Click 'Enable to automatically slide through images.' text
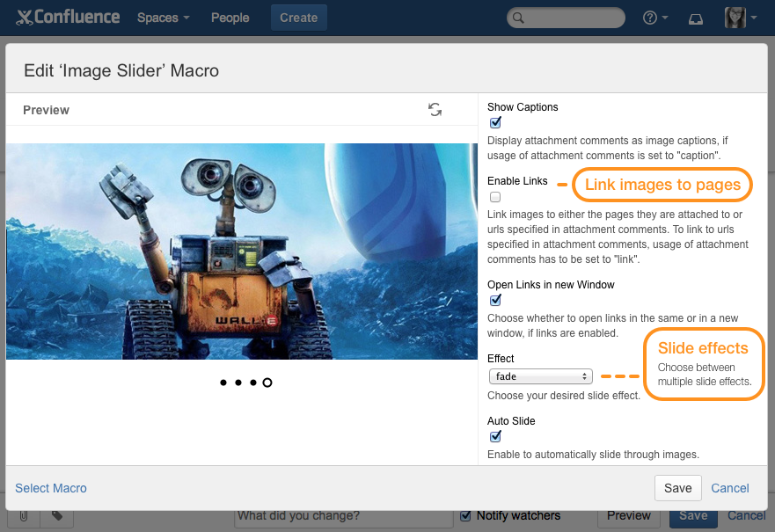 tap(593, 455)
